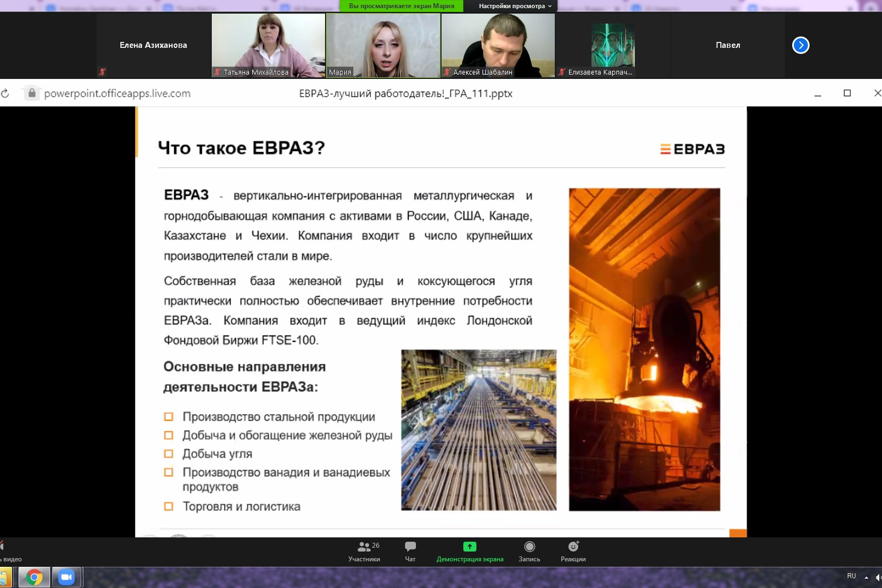The image size is (882, 588).
Task: Open file explorer from the taskbar
Action: click(x=5, y=577)
